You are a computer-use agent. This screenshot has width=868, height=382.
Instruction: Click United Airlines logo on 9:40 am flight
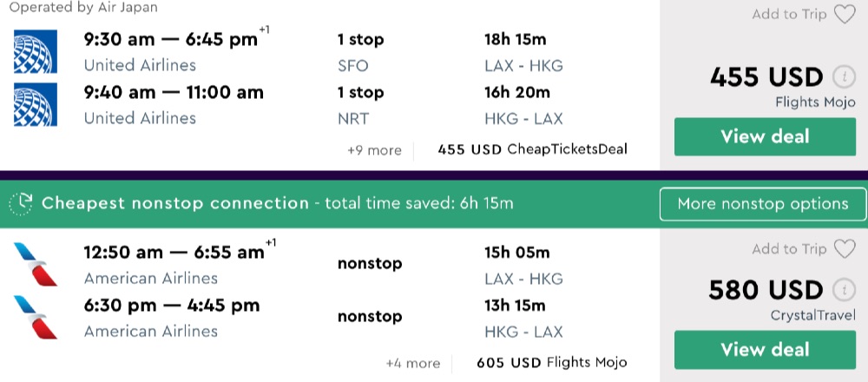coord(36,105)
